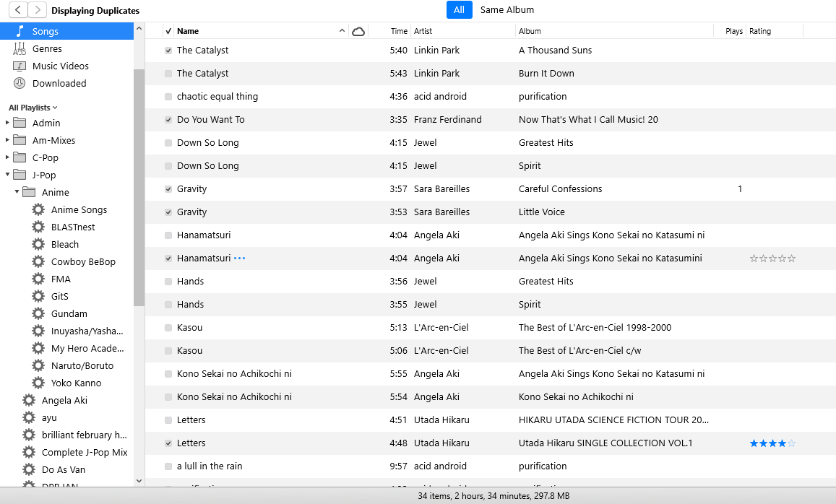836x504 pixels.
Task: Open the Bleach smart playlist gear icon
Action: [x=38, y=244]
